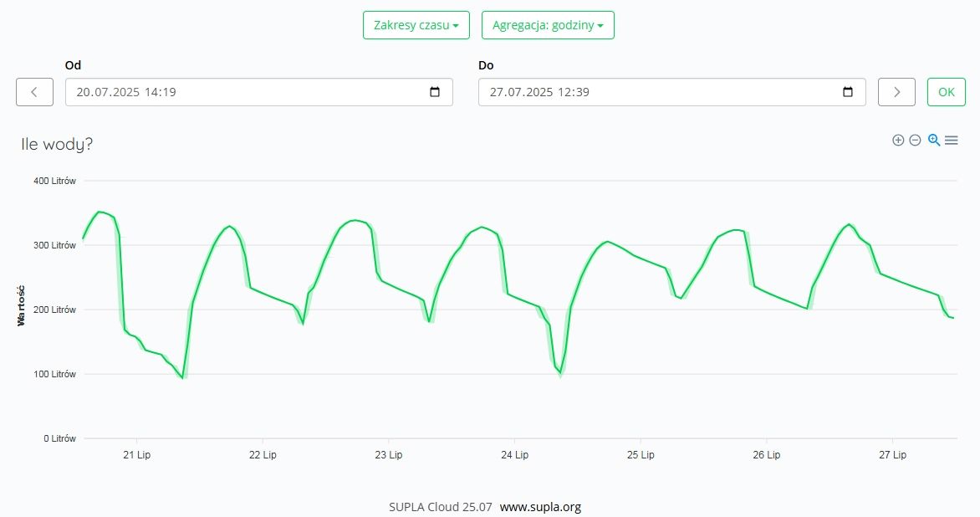Click the 22 Lip axis label
Viewport: 980px width, 517px height.
(x=263, y=454)
